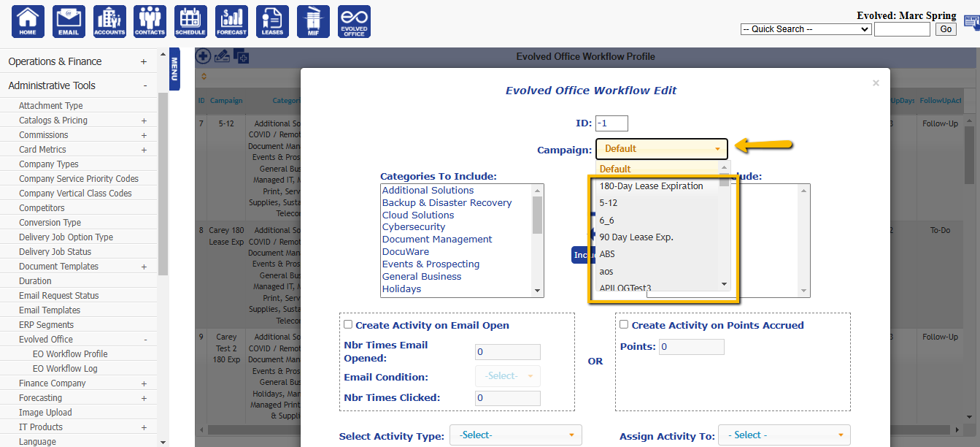980x447 pixels.
Task: Open the Quick Search dropdown
Action: (x=806, y=29)
